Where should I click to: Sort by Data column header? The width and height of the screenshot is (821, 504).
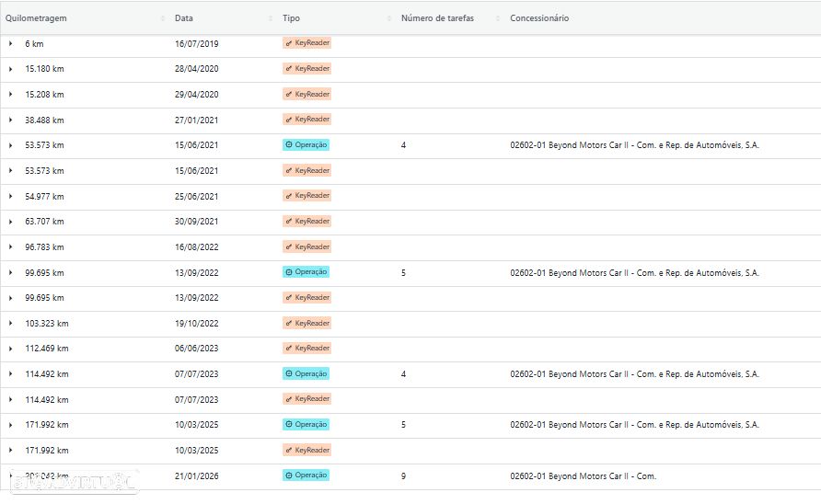click(x=184, y=18)
